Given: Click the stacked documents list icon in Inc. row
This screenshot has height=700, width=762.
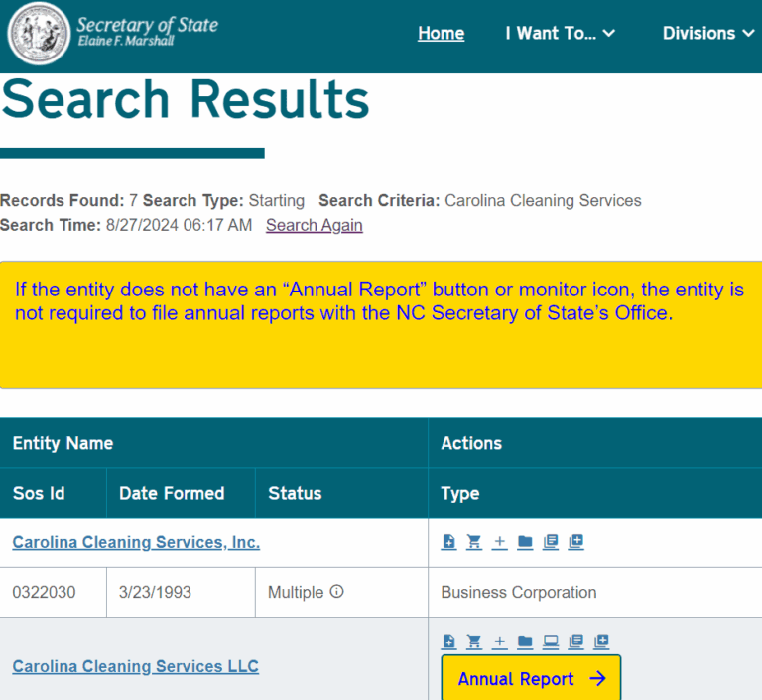Looking at the screenshot, I should pyautogui.click(x=551, y=542).
